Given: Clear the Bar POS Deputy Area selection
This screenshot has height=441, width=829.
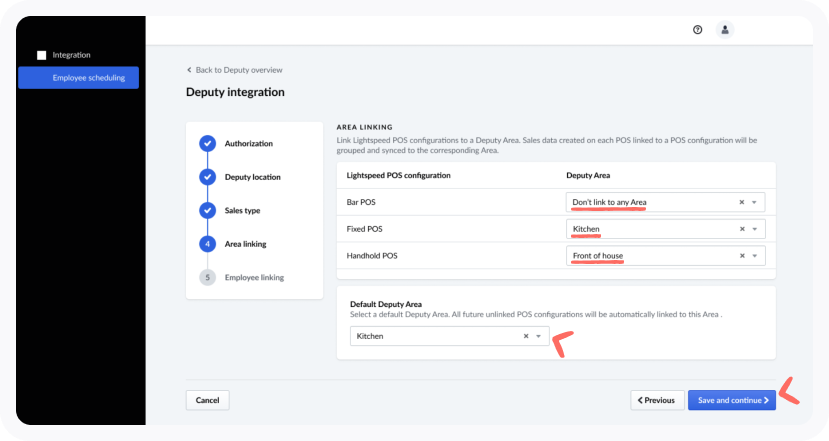Looking at the screenshot, I should click(742, 202).
